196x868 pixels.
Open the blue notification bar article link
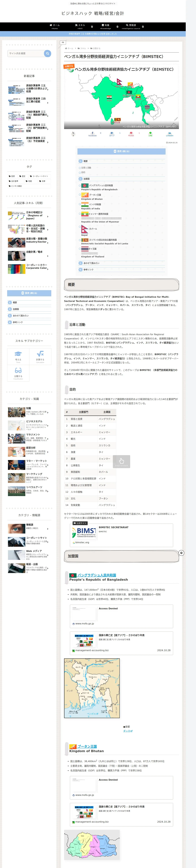tap(93, 34)
